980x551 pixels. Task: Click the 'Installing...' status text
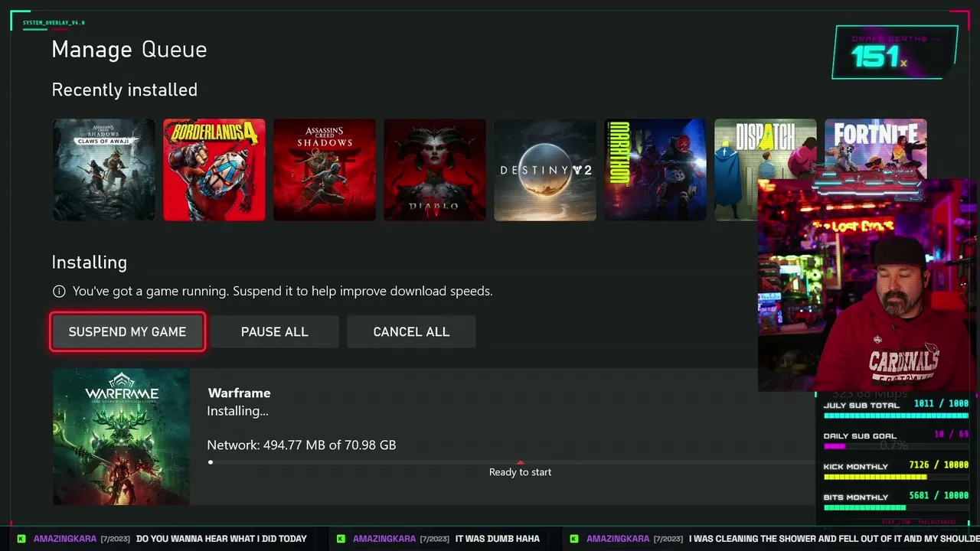(x=237, y=411)
